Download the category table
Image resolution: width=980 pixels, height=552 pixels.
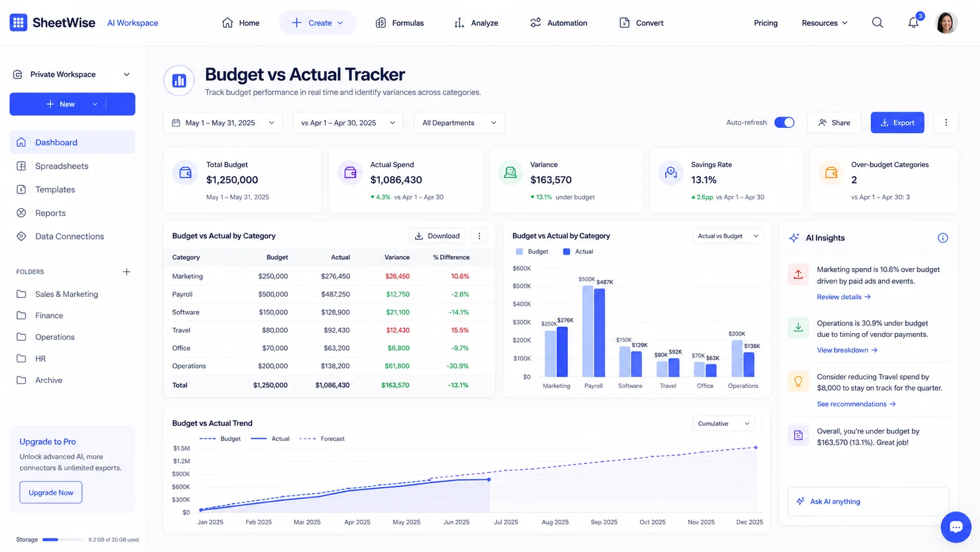437,236
